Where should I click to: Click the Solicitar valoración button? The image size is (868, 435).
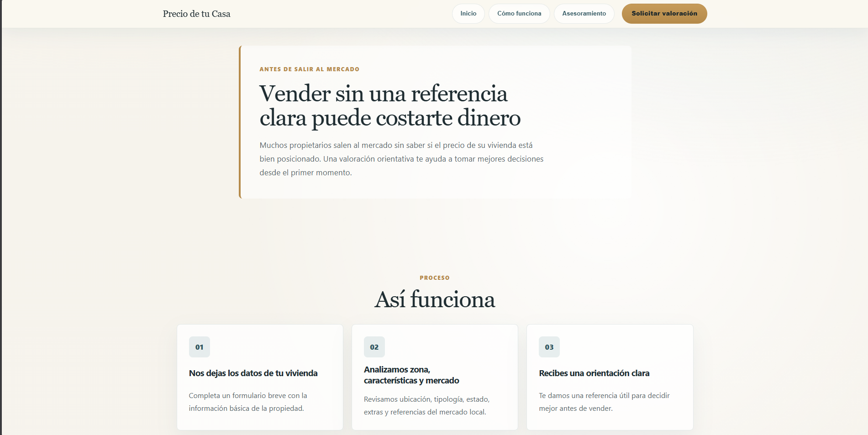pos(664,14)
